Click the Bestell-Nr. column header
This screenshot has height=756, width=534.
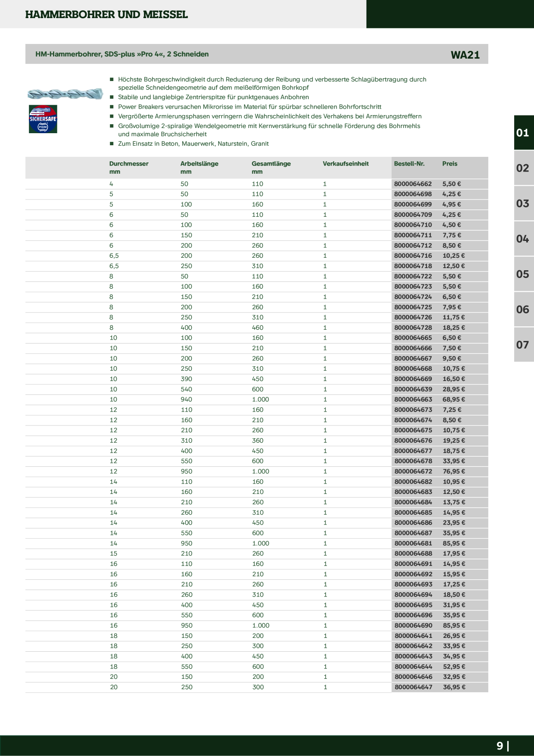pyautogui.click(x=409, y=164)
